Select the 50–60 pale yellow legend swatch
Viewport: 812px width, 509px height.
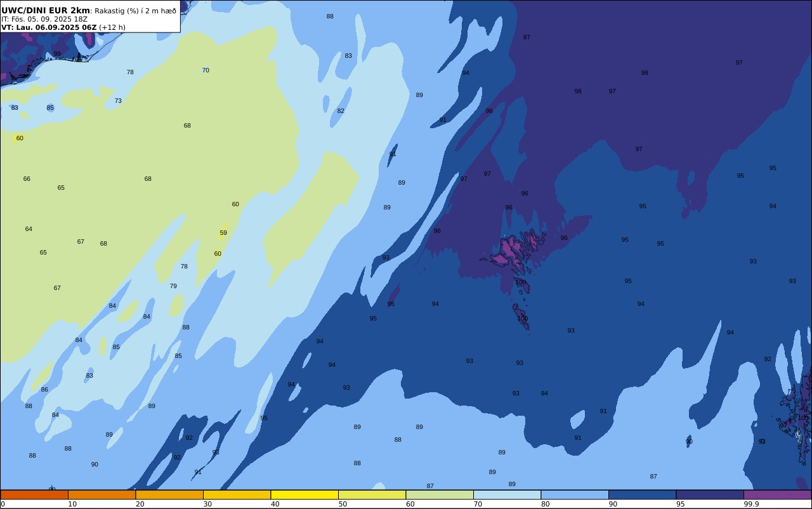coord(372,494)
